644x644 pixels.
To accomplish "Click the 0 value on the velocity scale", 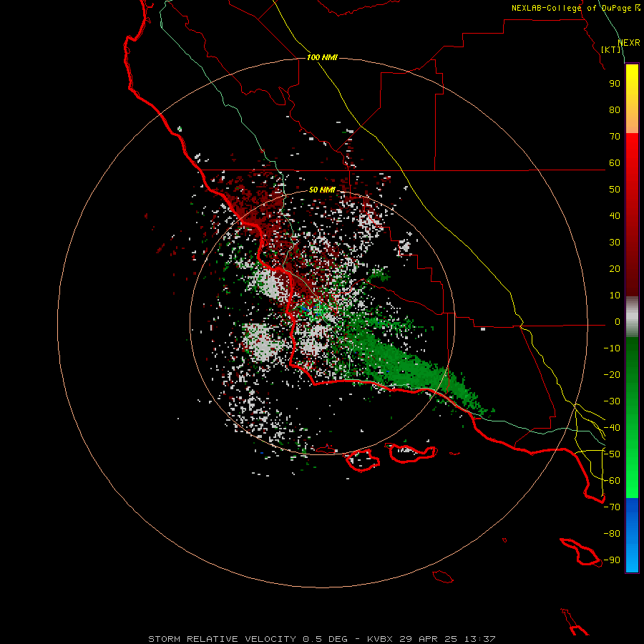I will (x=618, y=321).
